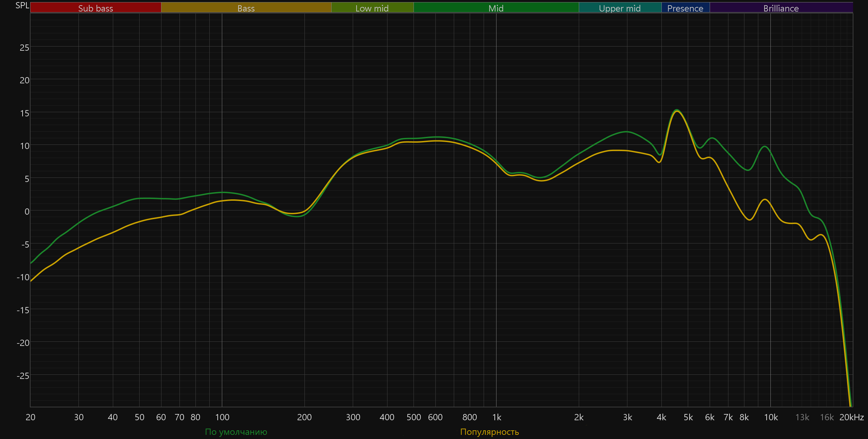Click the 10k frequency tick label
Viewport: 868px width, 439px height.
click(x=771, y=417)
